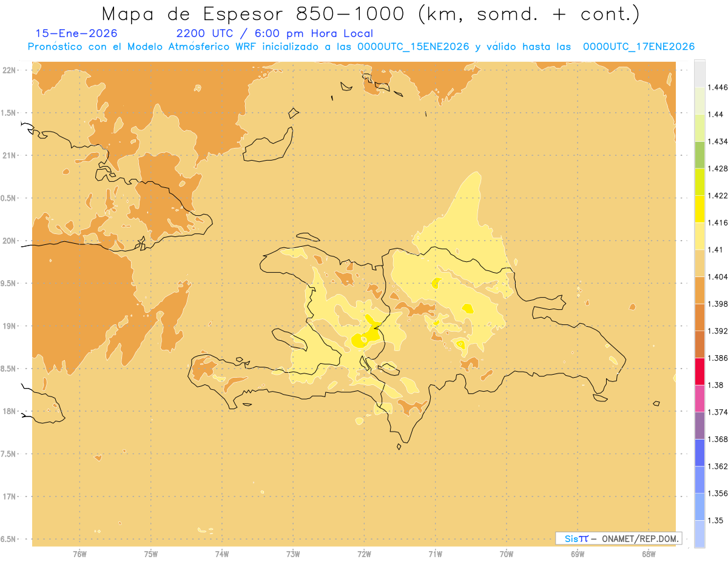This screenshot has width=728, height=562.
Task: Click the colorbar value "1.356"
Action: (718, 493)
